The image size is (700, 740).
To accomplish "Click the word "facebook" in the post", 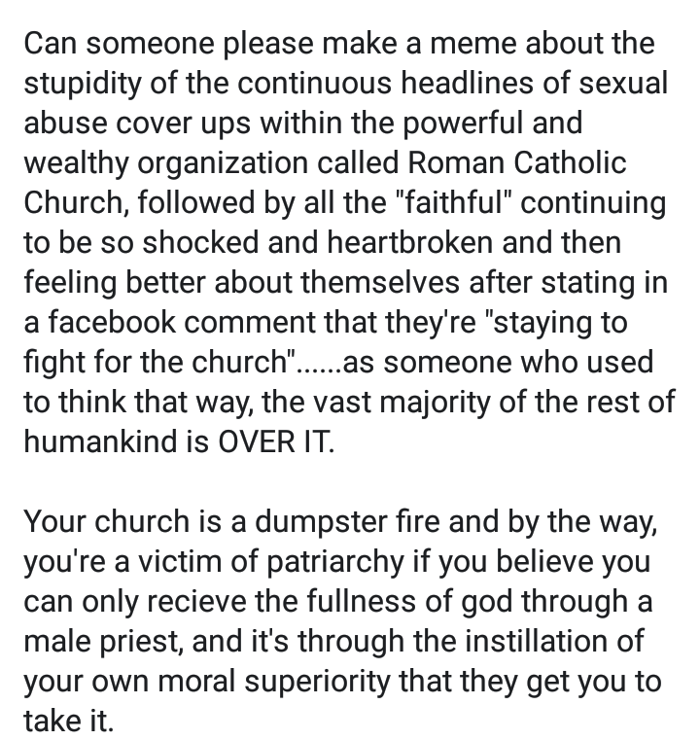I will (x=112, y=322).
